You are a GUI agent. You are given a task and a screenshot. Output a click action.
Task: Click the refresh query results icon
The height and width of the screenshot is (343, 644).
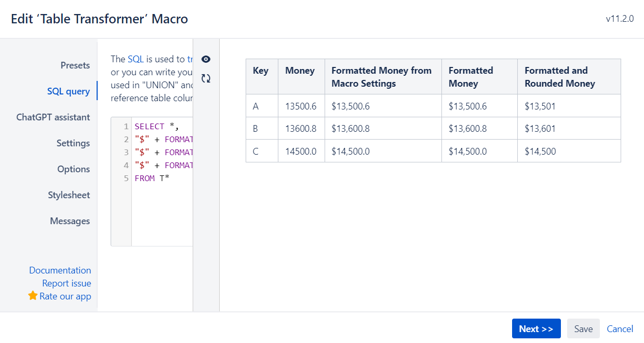206,78
